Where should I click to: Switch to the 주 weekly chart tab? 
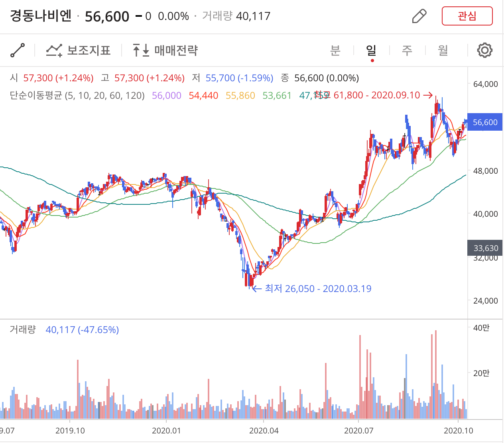point(407,51)
